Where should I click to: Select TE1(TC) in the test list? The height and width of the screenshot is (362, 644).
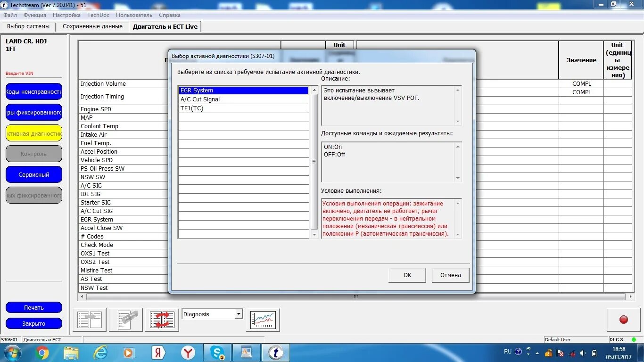tap(243, 108)
